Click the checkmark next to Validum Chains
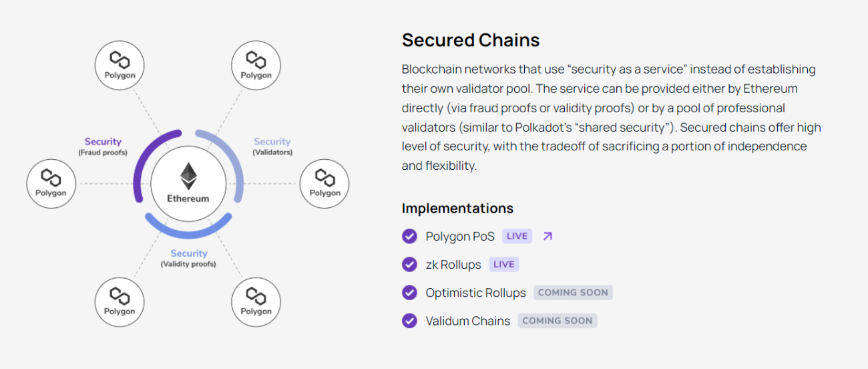Screen dimensions: 868x369 click(x=409, y=321)
